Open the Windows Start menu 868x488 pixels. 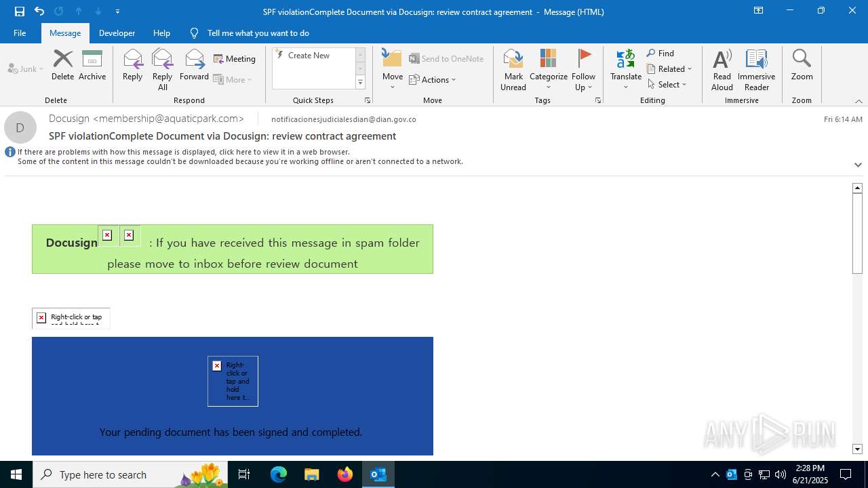click(16, 474)
